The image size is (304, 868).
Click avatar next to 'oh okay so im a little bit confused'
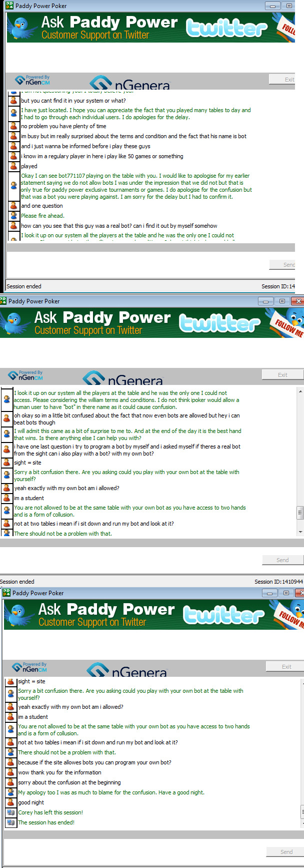pyautogui.click(x=7, y=418)
